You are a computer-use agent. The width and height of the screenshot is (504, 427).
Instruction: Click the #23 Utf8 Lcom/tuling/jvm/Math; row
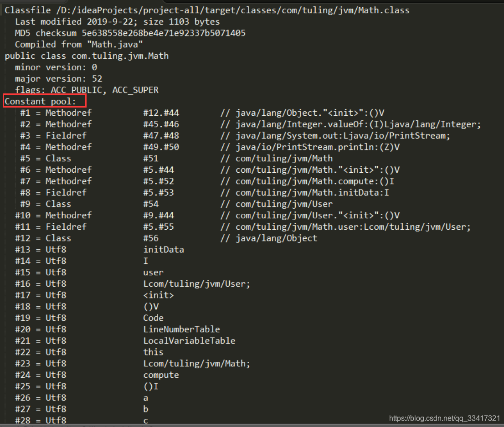pyautogui.click(x=133, y=364)
